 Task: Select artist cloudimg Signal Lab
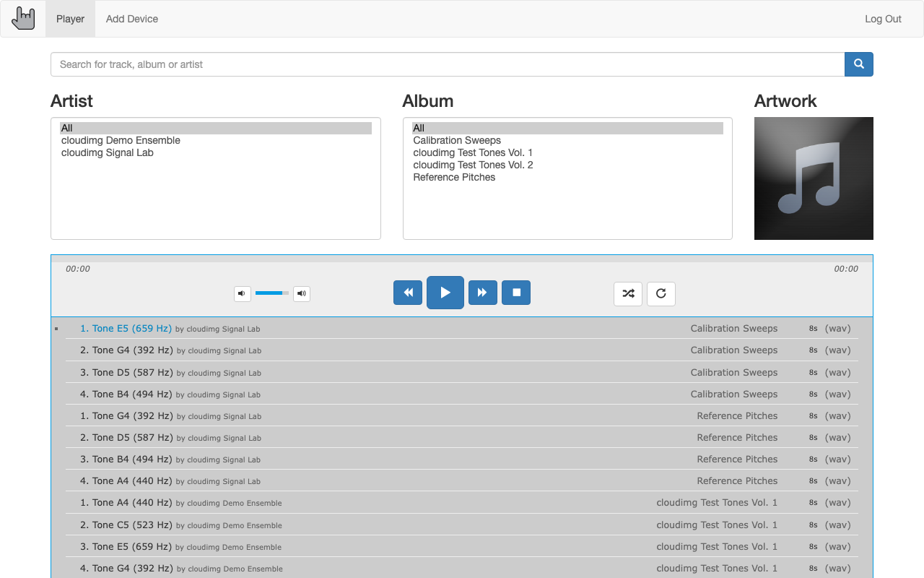(216, 152)
